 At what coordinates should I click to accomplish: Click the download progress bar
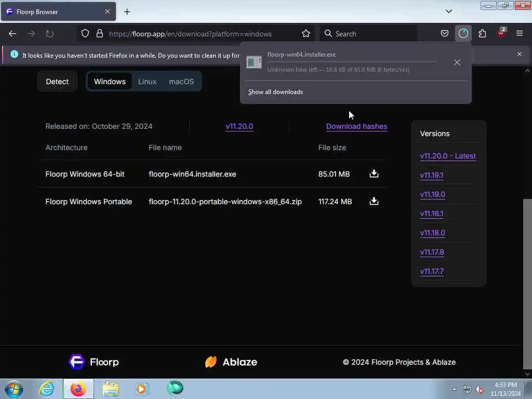pos(352,62)
